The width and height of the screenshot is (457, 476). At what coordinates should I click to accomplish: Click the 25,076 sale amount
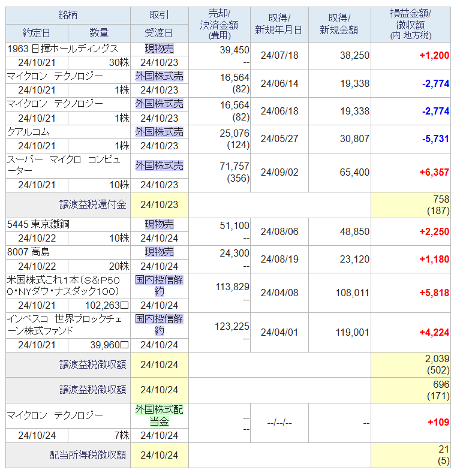(234, 133)
